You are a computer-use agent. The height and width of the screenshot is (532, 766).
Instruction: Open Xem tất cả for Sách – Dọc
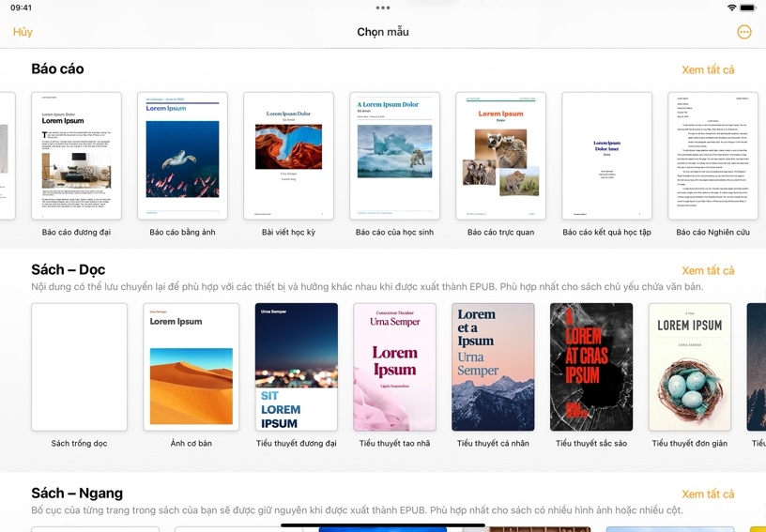click(x=708, y=271)
